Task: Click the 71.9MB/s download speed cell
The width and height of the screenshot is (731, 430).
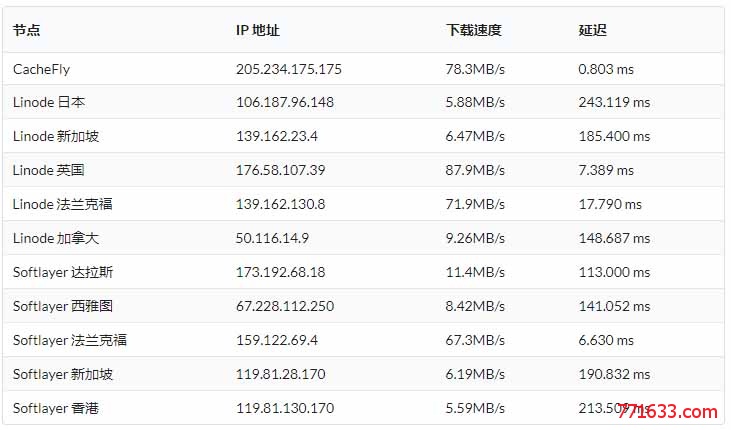Action: 475,204
